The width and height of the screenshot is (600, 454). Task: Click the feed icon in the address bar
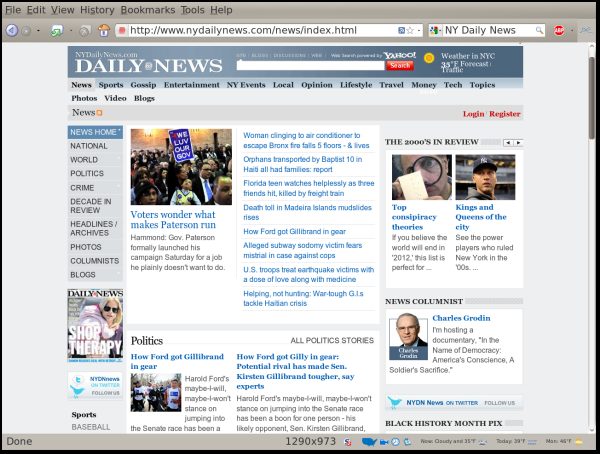(401, 30)
